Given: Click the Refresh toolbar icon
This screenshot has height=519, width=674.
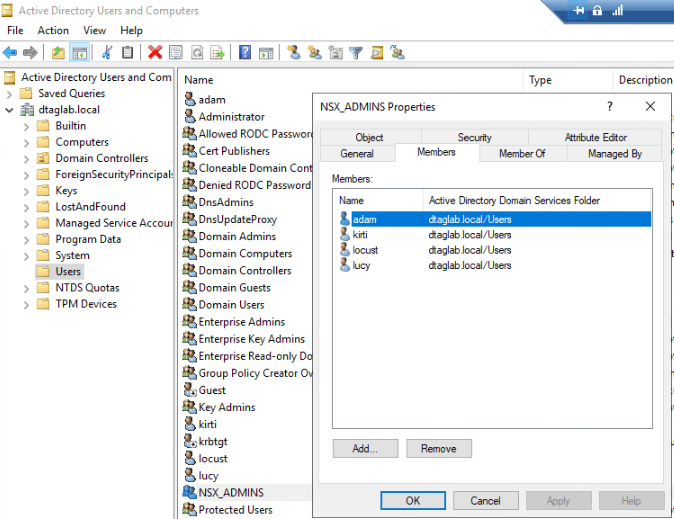Looking at the screenshot, I should click(x=198, y=52).
